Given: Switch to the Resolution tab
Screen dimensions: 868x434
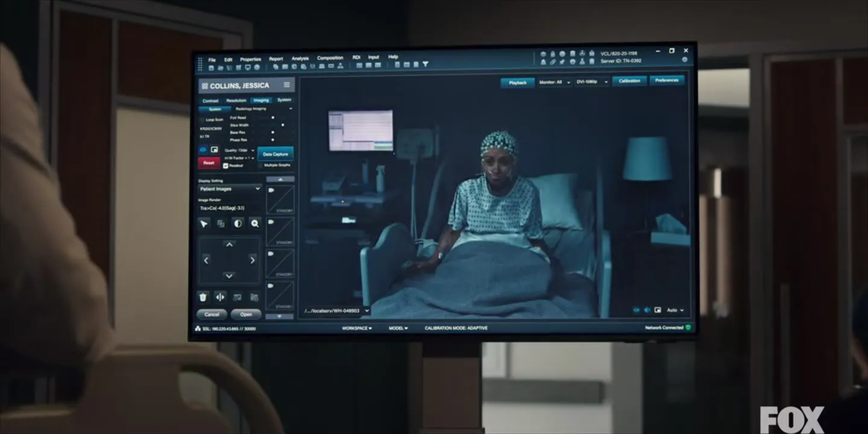Looking at the screenshot, I should 236,101.
